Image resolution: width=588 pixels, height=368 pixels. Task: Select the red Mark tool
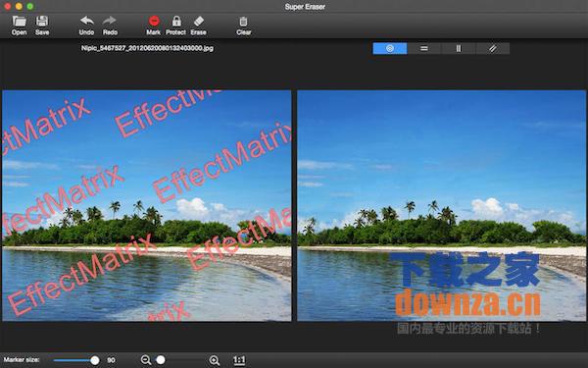click(154, 26)
